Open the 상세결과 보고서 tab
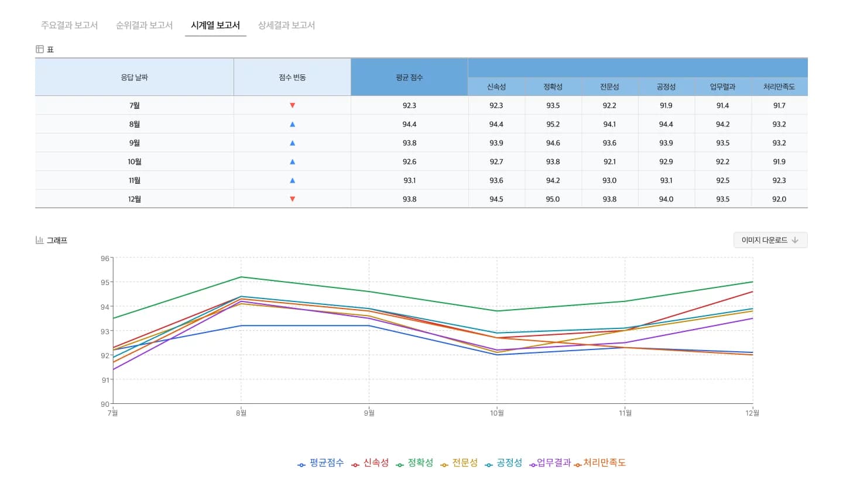Viewport: 843px width, 504px height. click(286, 25)
